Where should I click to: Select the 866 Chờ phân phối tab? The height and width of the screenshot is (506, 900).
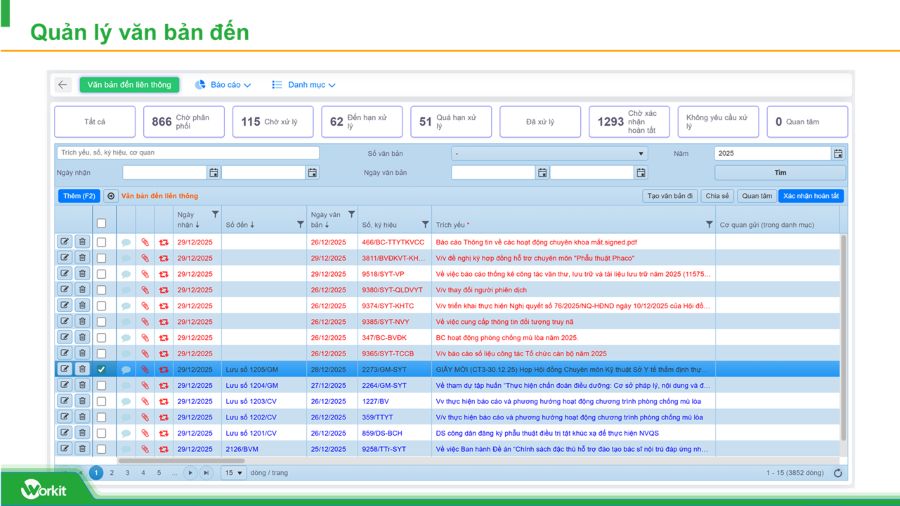tap(184, 122)
